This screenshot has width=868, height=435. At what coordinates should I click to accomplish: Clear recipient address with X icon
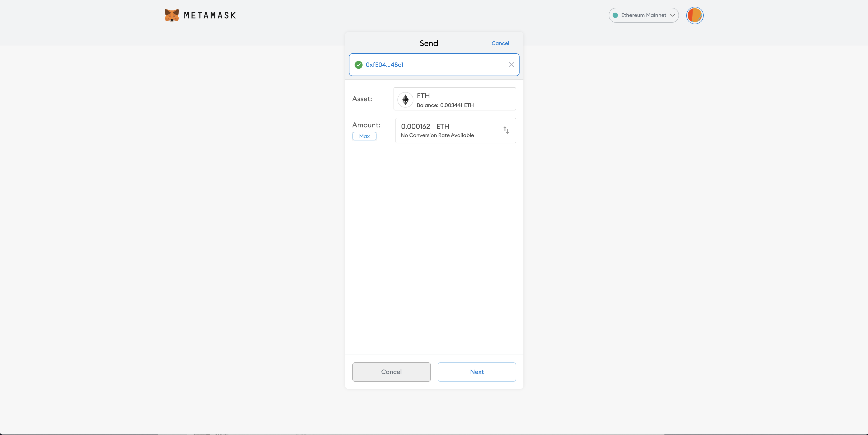511,65
